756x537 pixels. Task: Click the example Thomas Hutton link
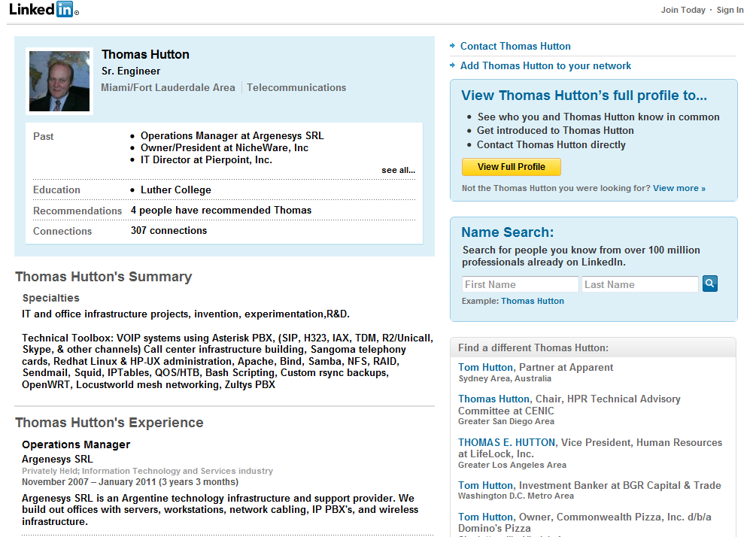[x=533, y=301]
